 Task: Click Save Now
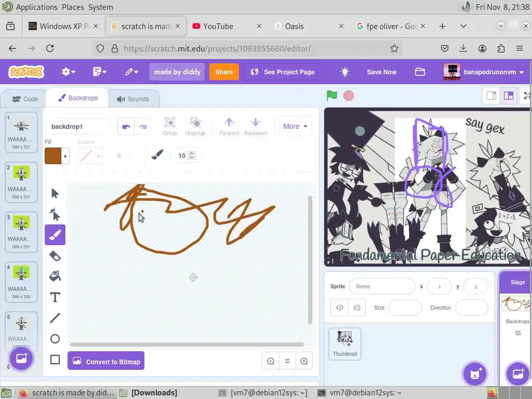click(x=381, y=72)
